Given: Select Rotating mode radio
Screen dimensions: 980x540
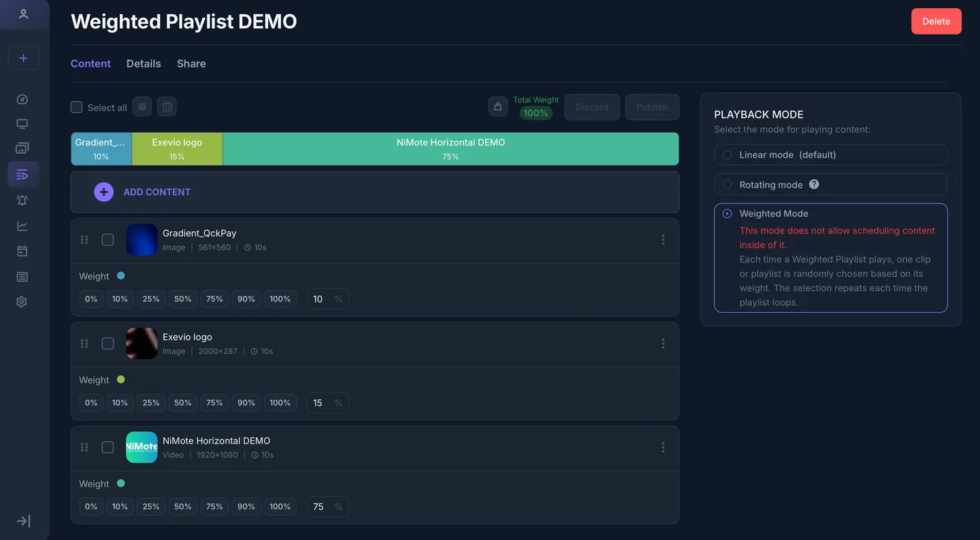Looking at the screenshot, I should (x=727, y=184).
